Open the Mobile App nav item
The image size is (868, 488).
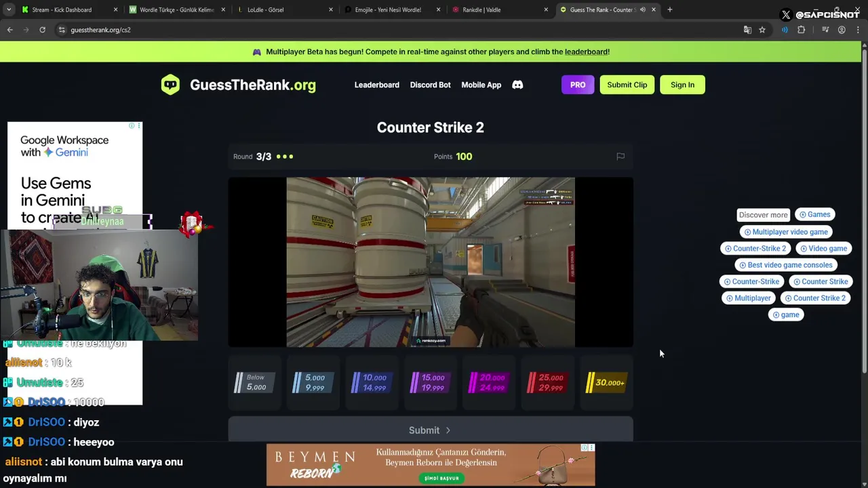(481, 85)
